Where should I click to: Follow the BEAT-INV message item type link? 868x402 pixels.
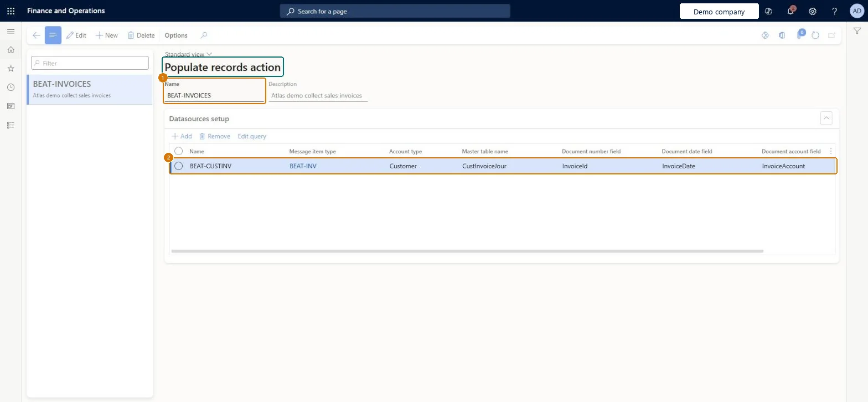pos(303,166)
